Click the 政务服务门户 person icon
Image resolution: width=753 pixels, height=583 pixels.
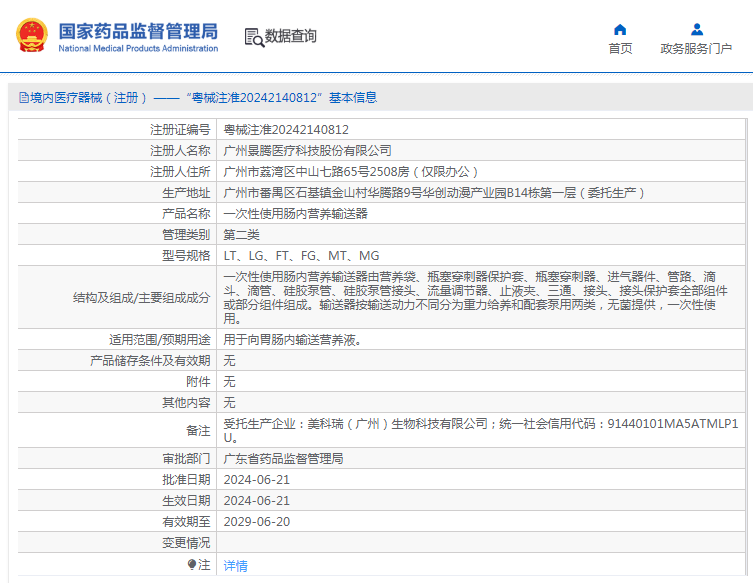[697, 30]
